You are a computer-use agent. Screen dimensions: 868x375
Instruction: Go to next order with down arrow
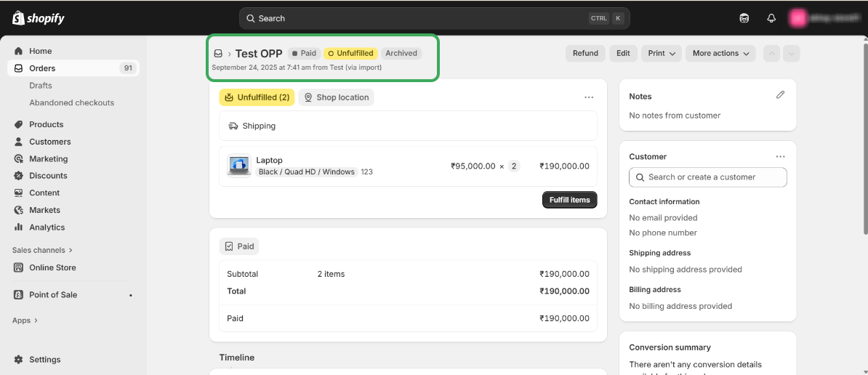pyautogui.click(x=792, y=53)
